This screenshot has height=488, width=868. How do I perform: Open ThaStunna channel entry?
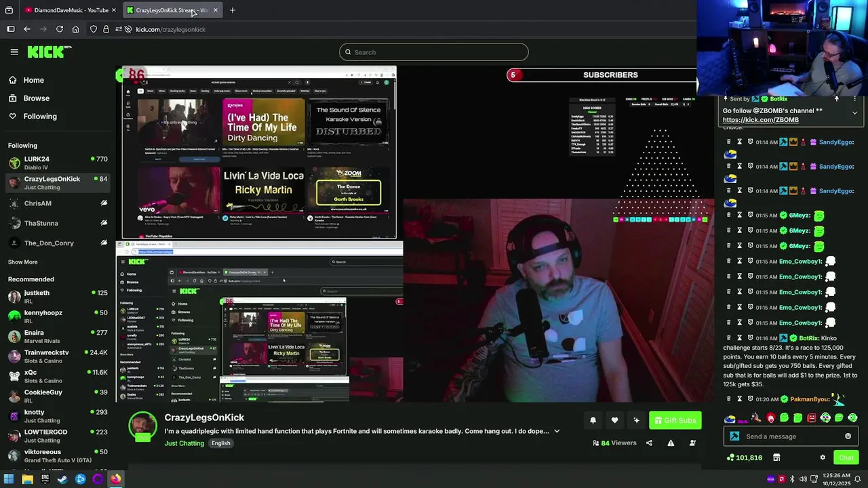click(x=58, y=223)
